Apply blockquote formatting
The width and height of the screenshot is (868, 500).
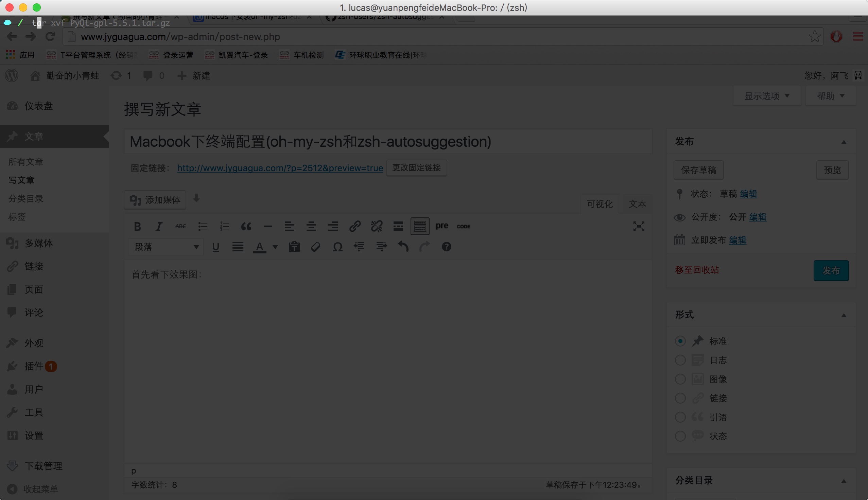pos(246,226)
